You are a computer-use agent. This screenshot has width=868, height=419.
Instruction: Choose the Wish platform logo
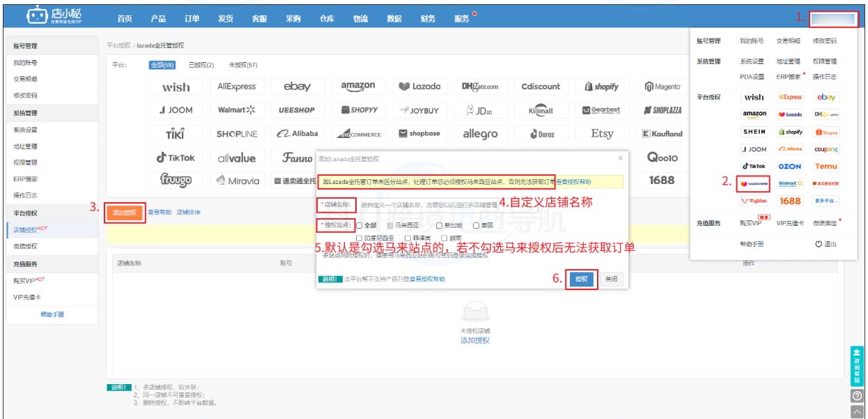pyautogui.click(x=176, y=86)
